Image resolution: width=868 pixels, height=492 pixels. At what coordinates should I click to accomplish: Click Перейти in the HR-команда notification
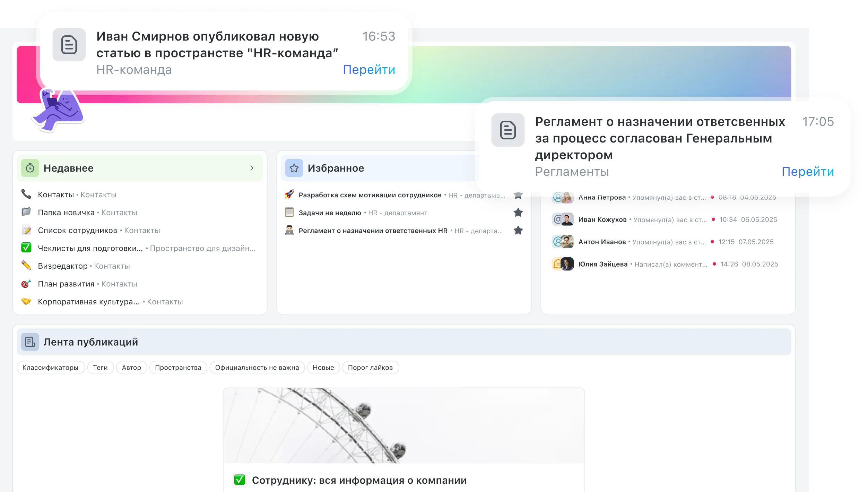coord(369,70)
